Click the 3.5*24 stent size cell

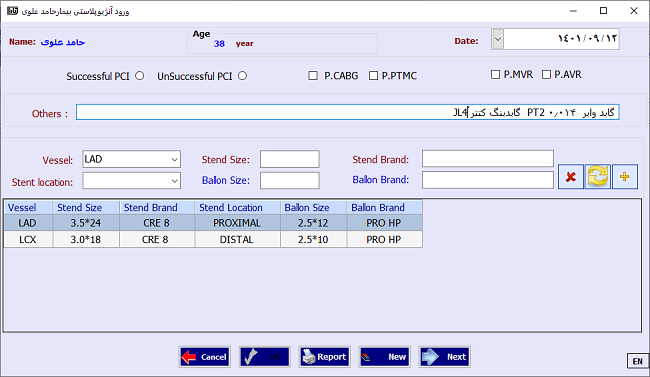coord(86,223)
